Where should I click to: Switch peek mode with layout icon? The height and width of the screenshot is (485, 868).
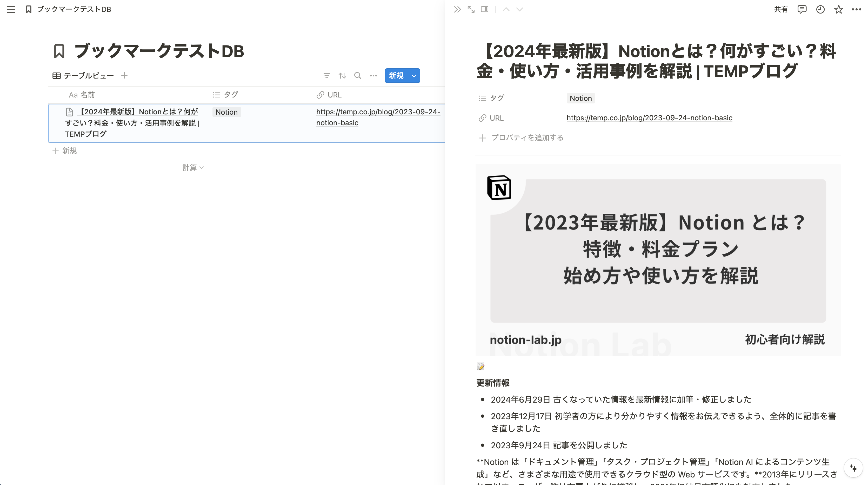(485, 9)
